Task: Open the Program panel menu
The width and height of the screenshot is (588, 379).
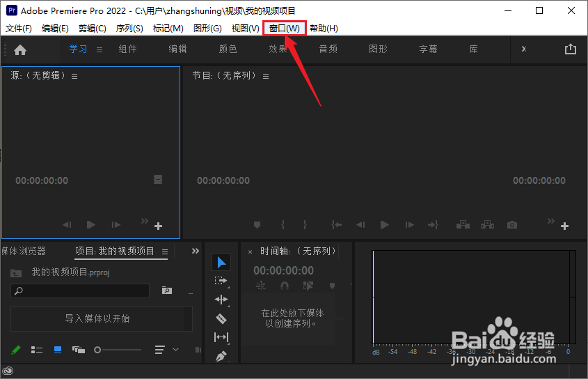Action: point(266,76)
